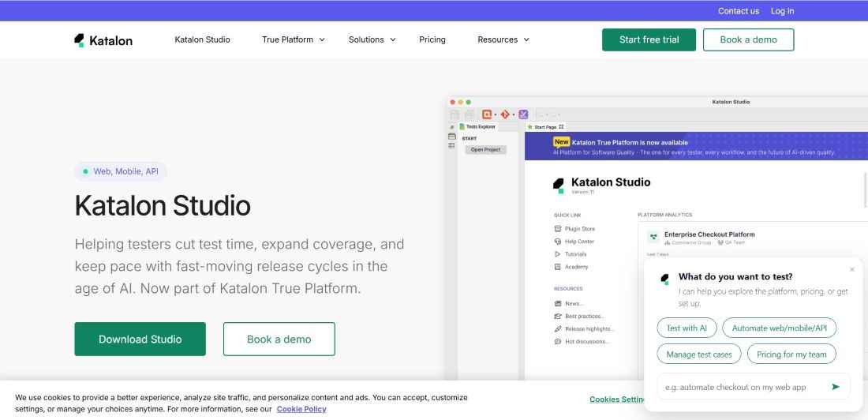
Task: Click the Web, Mobile, API badge
Action: click(x=121, y=172)
